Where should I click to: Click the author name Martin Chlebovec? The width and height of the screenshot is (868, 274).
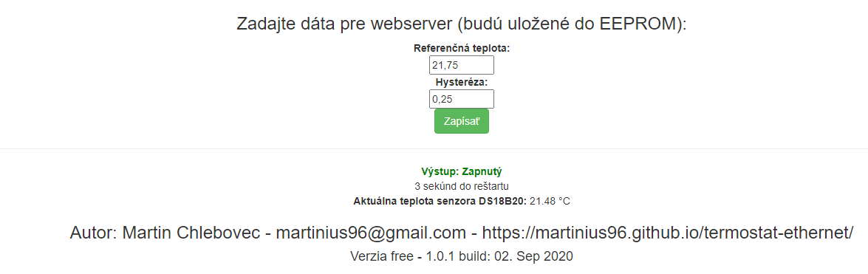click(191, 233)
